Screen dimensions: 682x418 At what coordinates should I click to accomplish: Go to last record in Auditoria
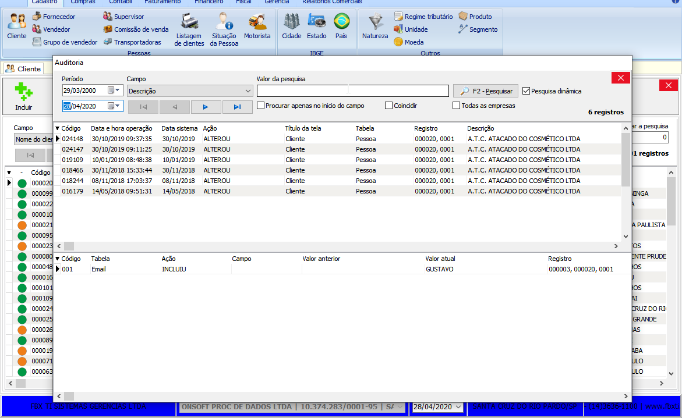[x=237, y=107]
